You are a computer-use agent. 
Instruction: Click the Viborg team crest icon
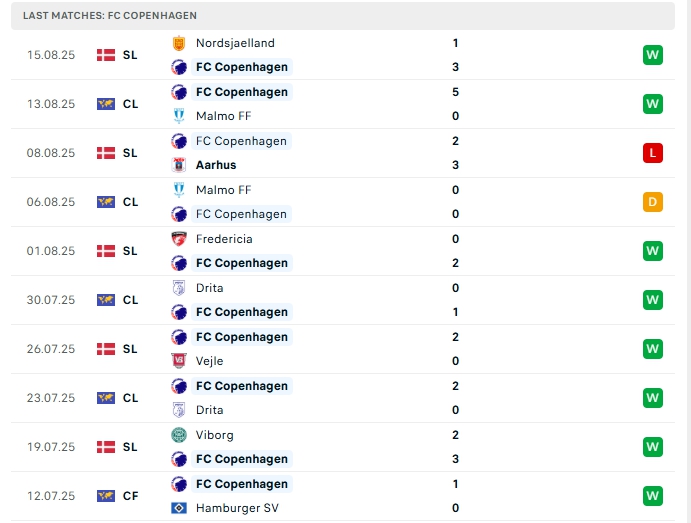coord(180,435)
